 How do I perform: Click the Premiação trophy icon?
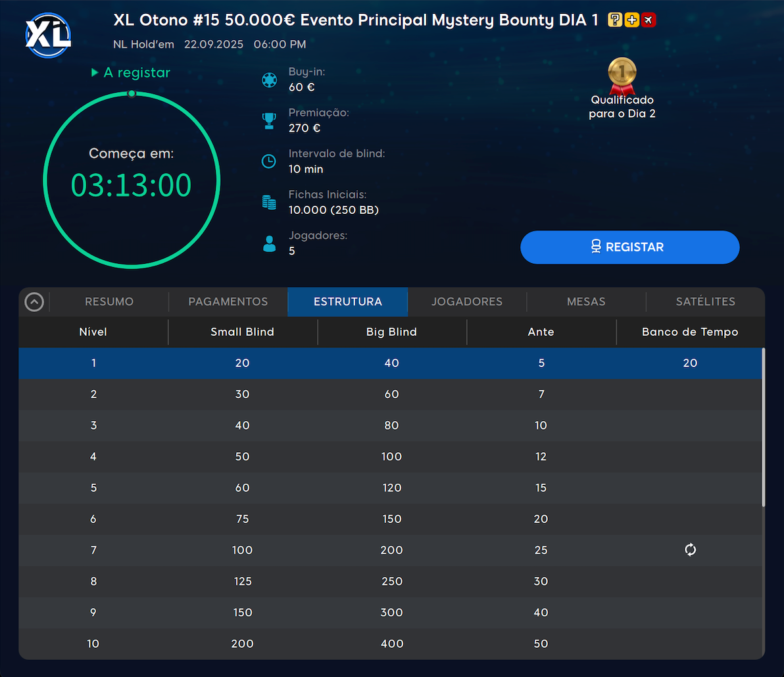pos(269,120)
